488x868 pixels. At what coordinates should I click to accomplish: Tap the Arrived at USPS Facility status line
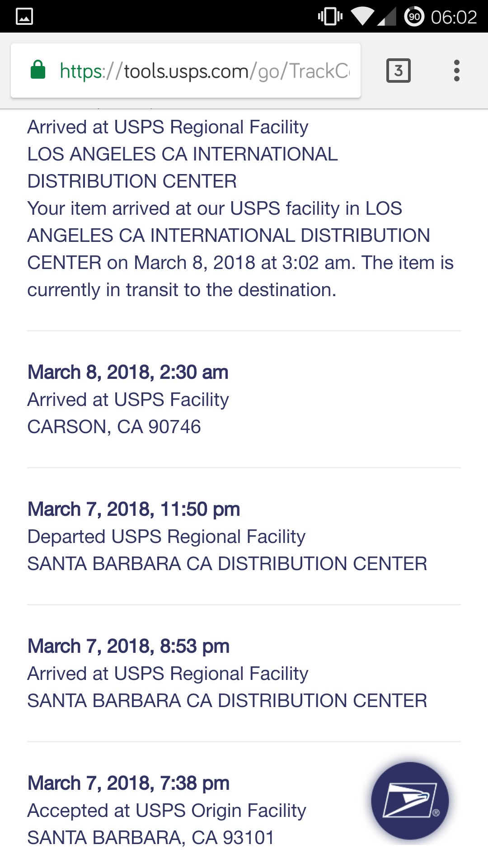(x=128, y=400)
